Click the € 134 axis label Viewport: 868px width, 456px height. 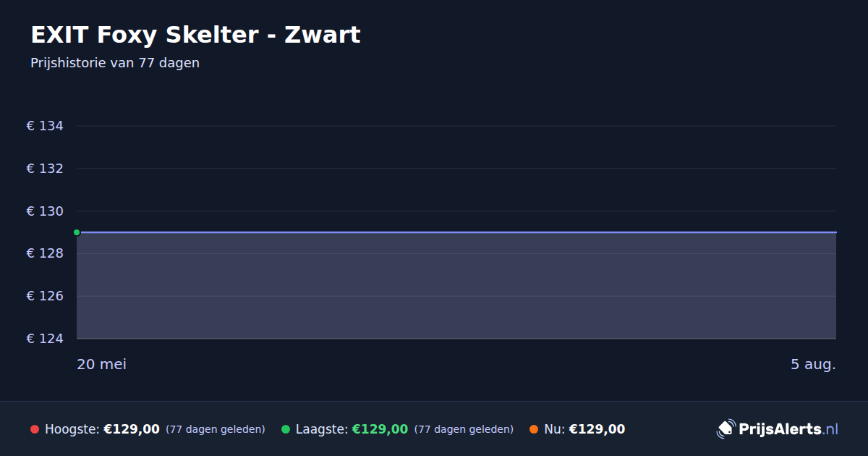click(45, 126)
